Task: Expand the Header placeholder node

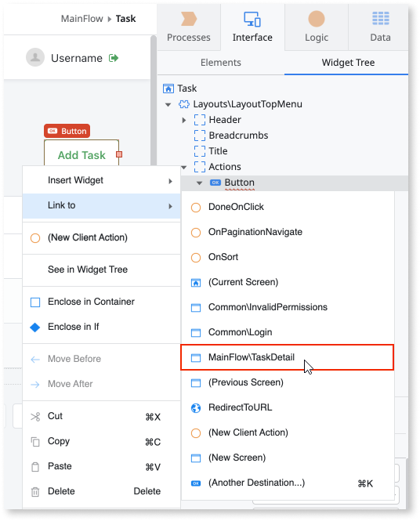Action: tap(183, 120)
